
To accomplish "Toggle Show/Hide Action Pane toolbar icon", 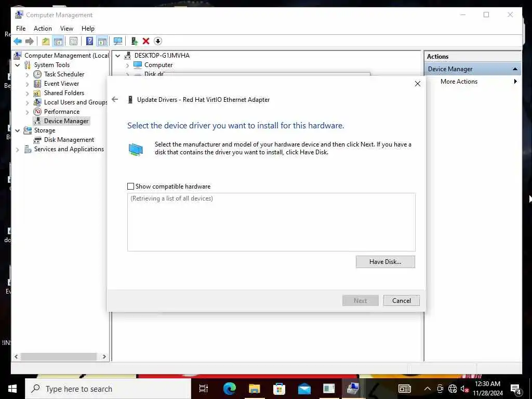I will click(102, 42).
